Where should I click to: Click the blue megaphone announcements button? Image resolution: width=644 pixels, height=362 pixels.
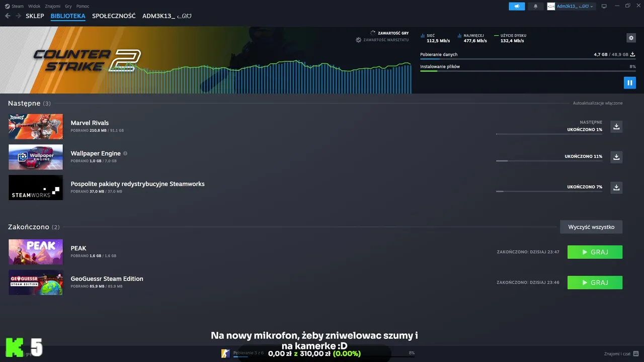(517, 6)
